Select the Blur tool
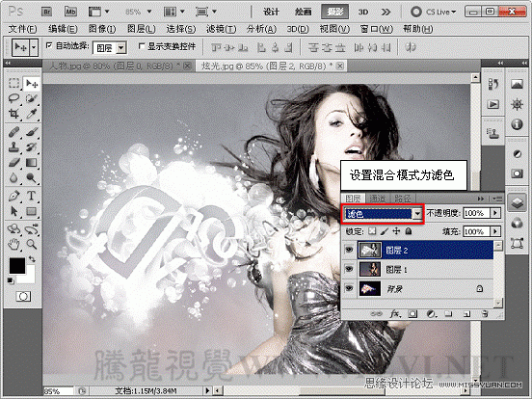Image resolution: width=532 pixels, height=399 pixels. (x=13, y=177)
